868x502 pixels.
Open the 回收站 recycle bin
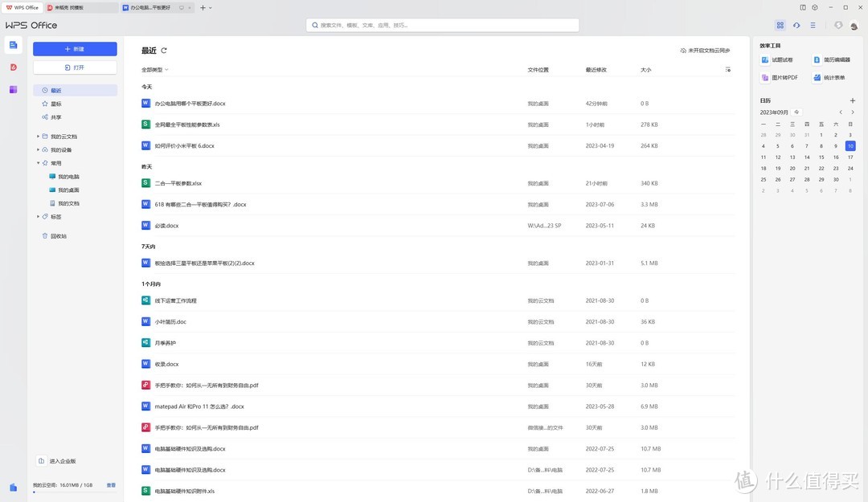pos(58,236)
